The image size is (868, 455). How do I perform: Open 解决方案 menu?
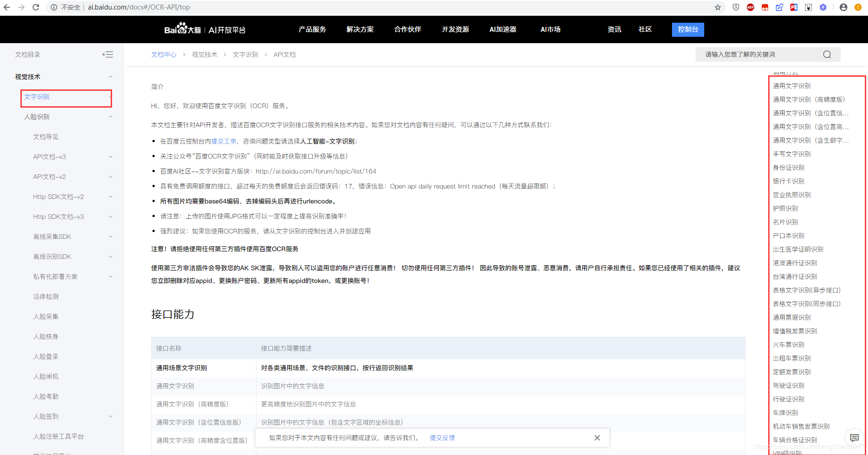pos(360,29)
